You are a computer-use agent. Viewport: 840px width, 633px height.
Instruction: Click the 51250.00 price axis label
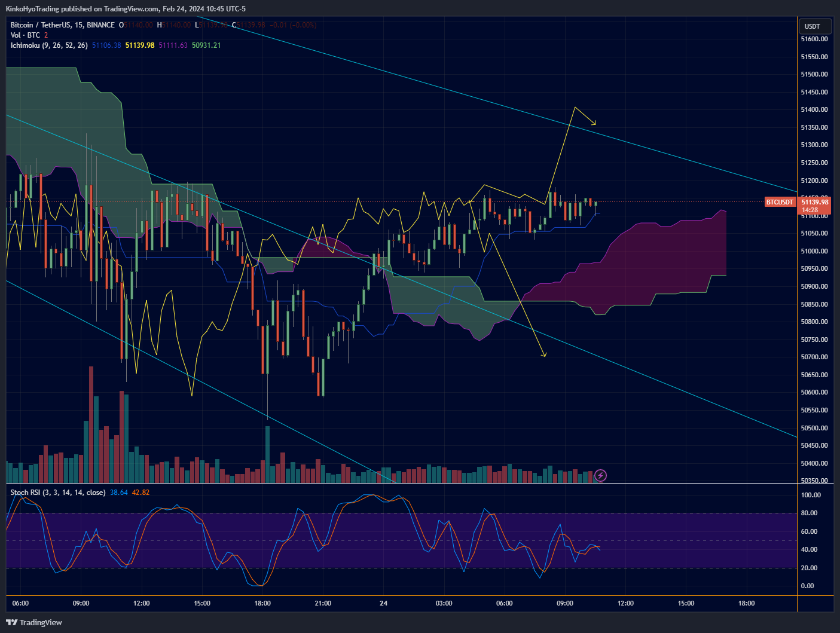click(x=814, y=163)
